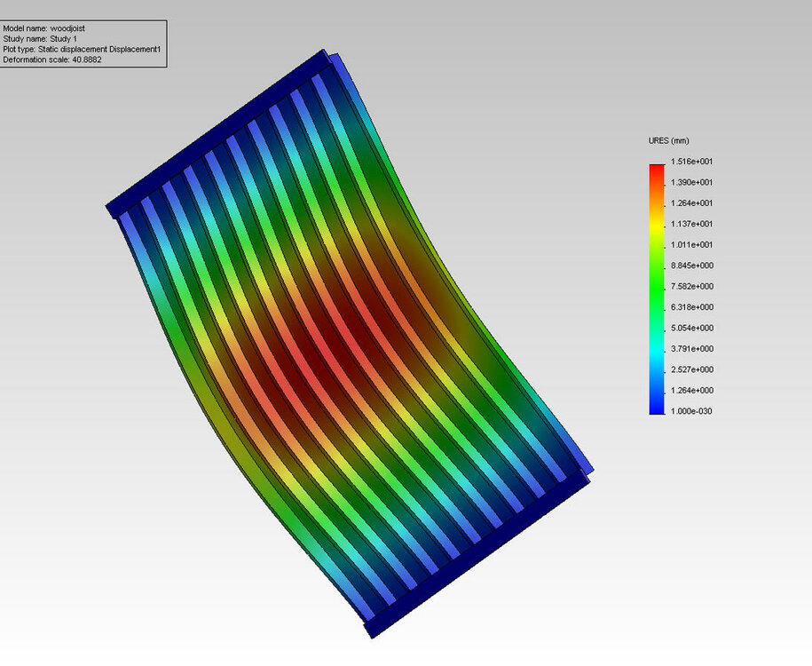812x666 pixels.
Task: Click the 1.516e+001 maximum legend value
Action: (691, 162)
